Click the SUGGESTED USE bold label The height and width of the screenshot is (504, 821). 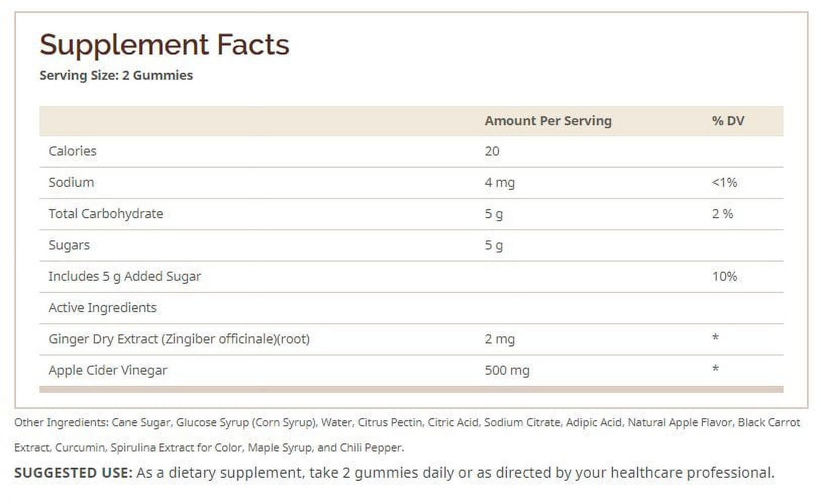[73, 473]
